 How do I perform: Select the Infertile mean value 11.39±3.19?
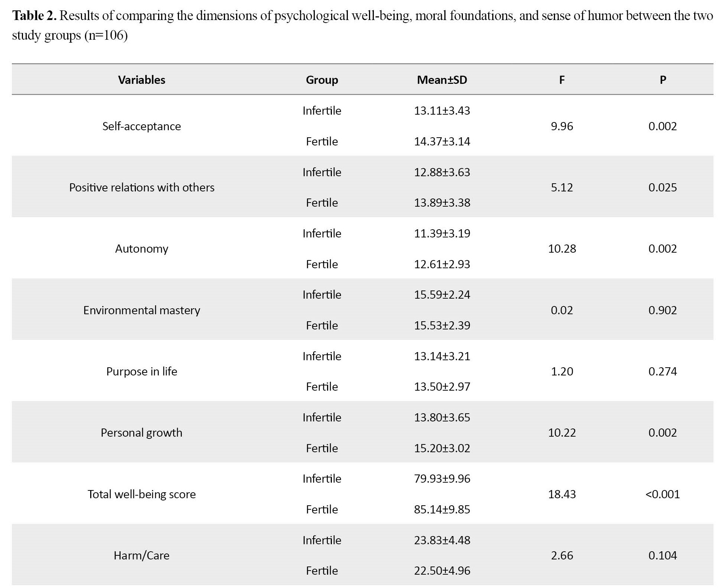(442, 233)
